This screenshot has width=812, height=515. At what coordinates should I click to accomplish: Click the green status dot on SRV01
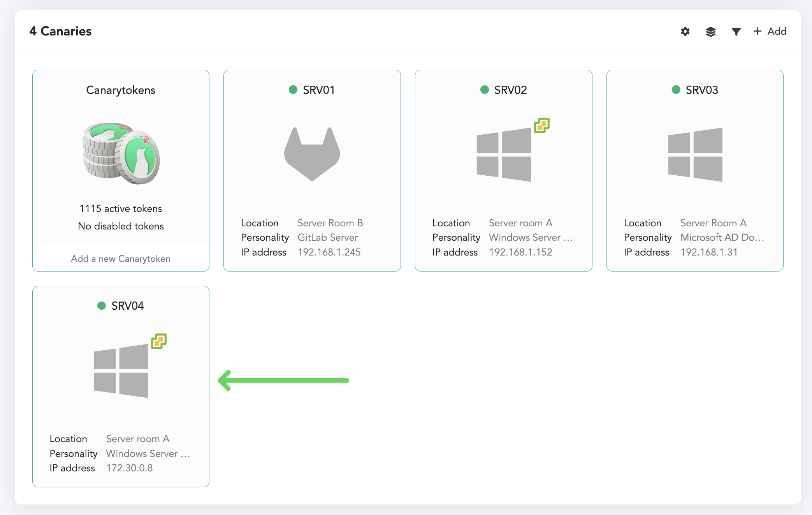click(x=293, y=90)
